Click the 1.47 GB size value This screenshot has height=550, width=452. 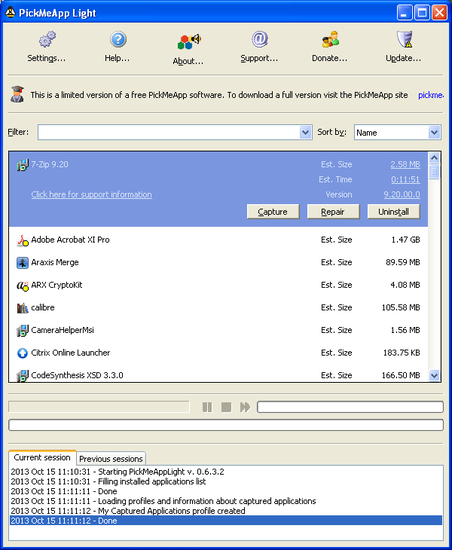tap(406, 240)
